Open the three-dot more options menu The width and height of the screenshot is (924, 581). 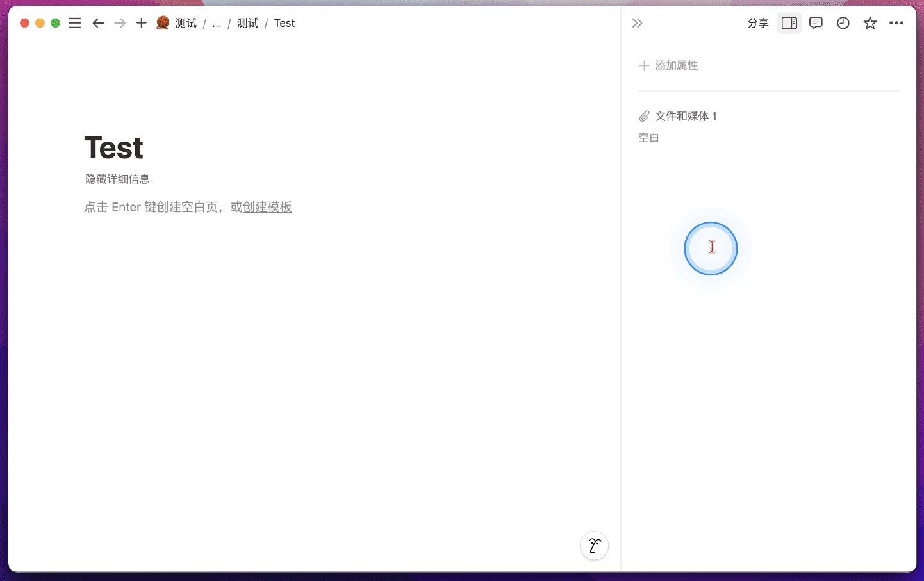click(x=896, y=23)
